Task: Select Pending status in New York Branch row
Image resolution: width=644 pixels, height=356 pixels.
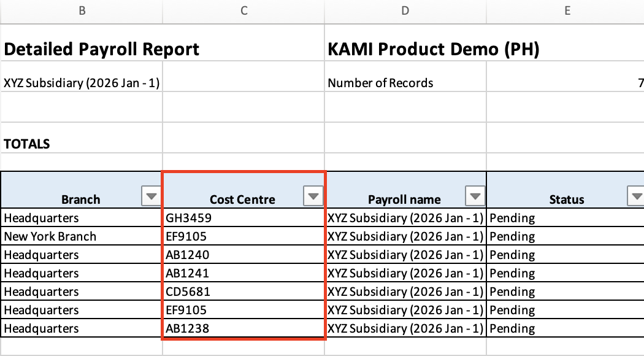Action: coord(565,236)
